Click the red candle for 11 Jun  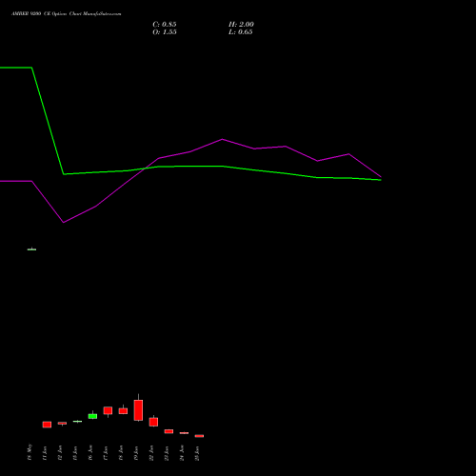47,425
